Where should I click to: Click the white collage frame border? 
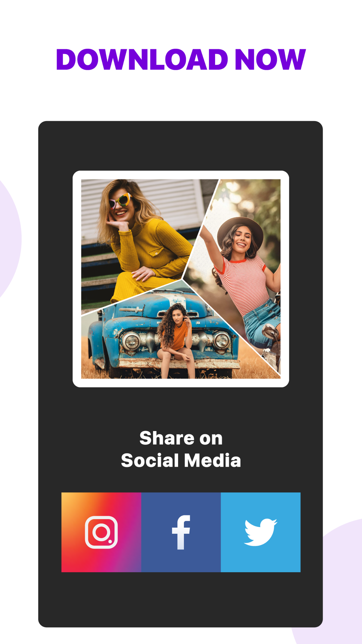[77, 279]
